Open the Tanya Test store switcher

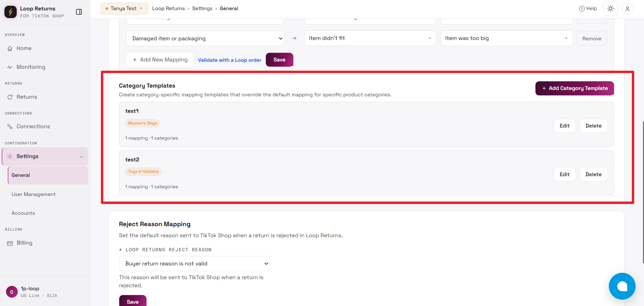(x=124, y=8)
